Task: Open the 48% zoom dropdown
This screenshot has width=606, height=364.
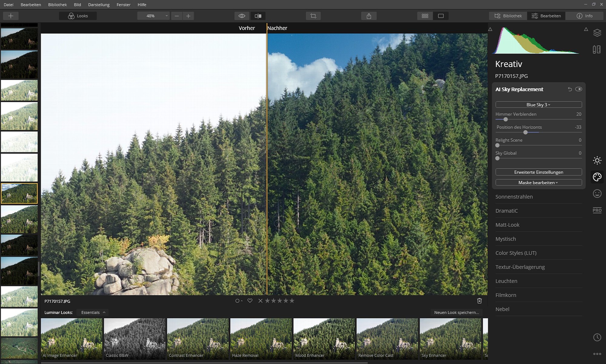Action: (x=153, y=16)
